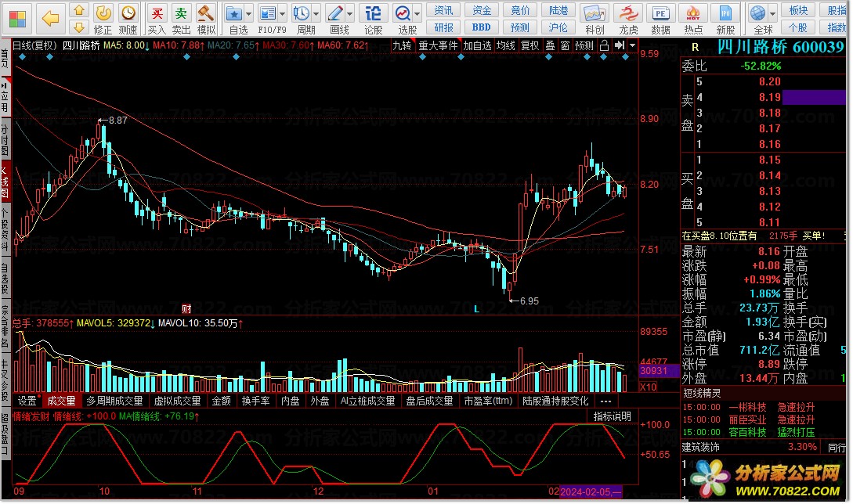The height and width of the screenshot is (504, 853).
Task: Click the jump-to-end arrow icon
Action: pos(619,45)
